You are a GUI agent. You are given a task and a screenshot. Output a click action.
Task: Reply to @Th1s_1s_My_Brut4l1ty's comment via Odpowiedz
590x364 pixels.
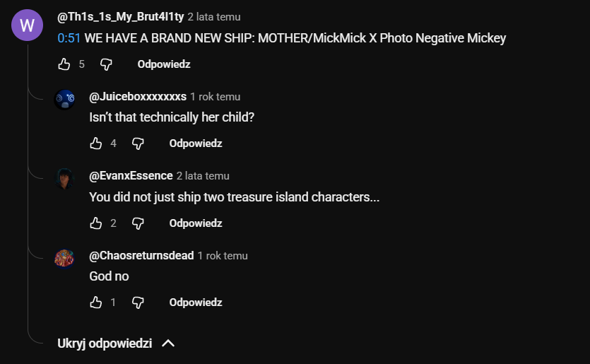[164, 64]
